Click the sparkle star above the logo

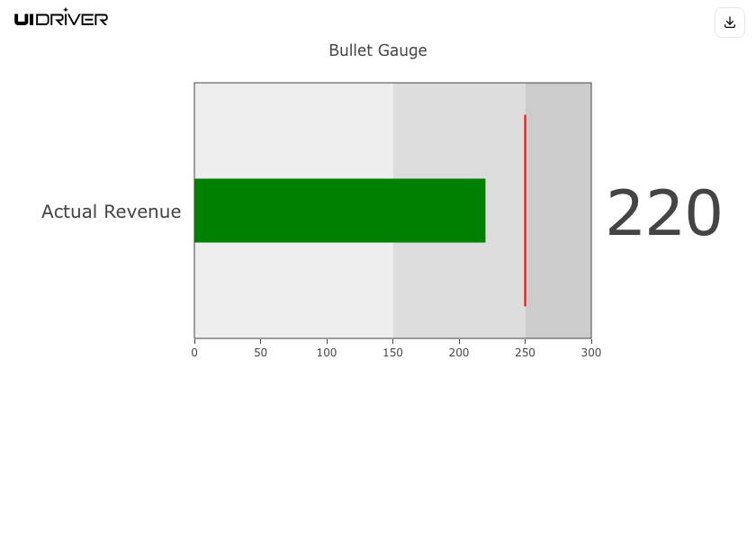point(65,10)
